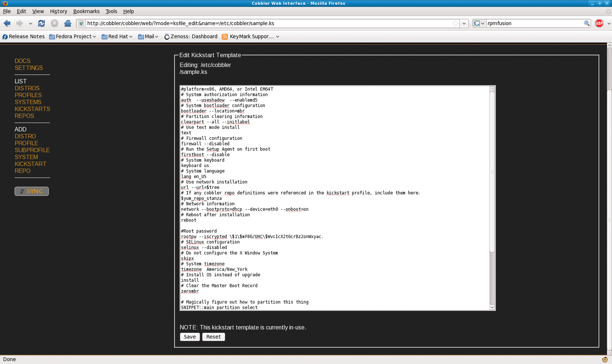Bookmark this page with the star icon
Viewport: 612px width, 364px height.
point(455,23)
